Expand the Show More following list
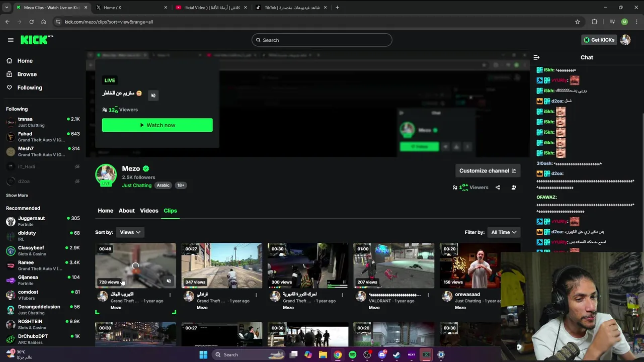The height and width of the screenshot is (362, 644). (17, 195)
